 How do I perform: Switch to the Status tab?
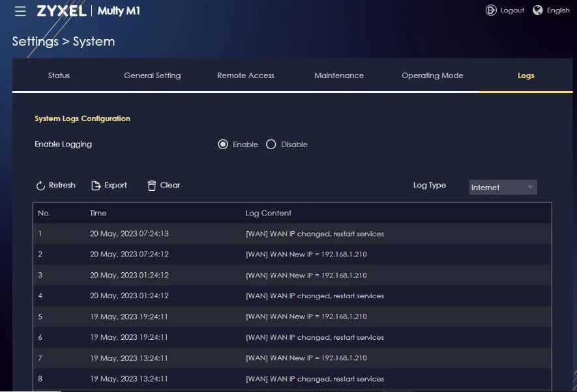pyautogui.click(x=59, y=76)
